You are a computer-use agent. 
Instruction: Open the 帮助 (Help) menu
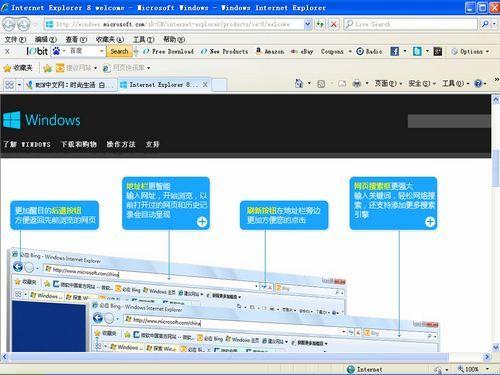click(174, 39)
